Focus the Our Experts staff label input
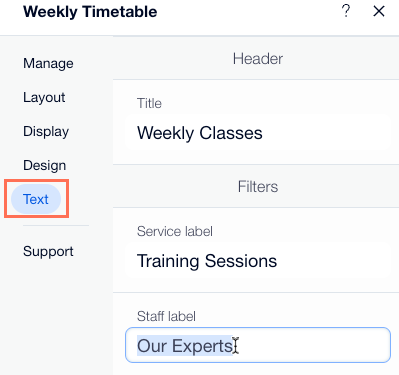Screen dimensions: 399x375 coord(258,345)
